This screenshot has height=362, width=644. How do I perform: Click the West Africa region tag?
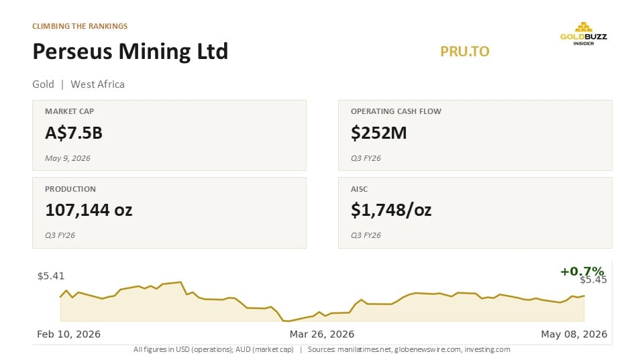pos(97,84)
